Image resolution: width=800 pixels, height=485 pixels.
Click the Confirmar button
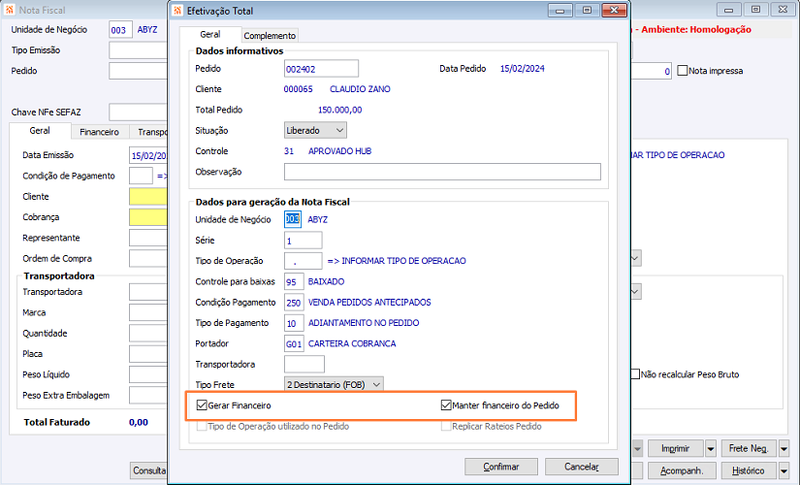501,467
